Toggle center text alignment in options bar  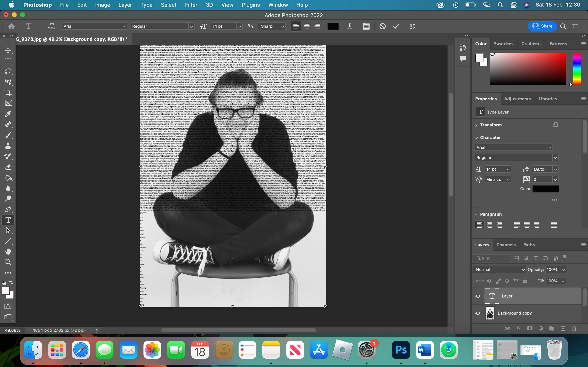pyautogui.click(x=307, y=26)
